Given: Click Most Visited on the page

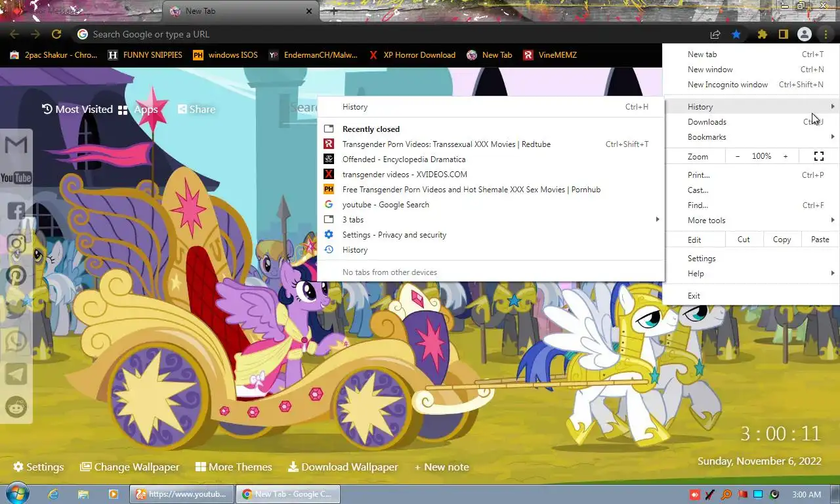Looking at the screenshot, I should (x=77, y=110).
